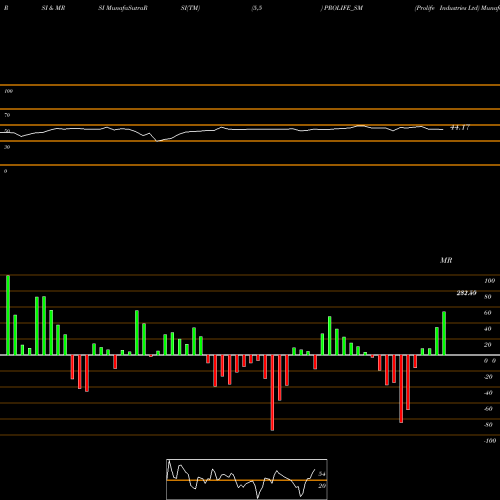Select the PROLIFE_SM symbol text in header
The image size is (500, 500).
click(x=343, y=8)
